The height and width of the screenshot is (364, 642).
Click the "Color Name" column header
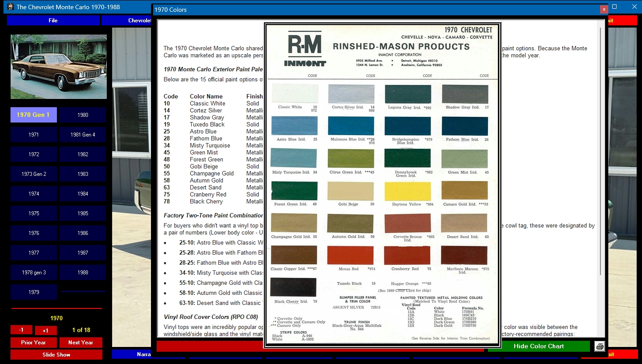206,96
